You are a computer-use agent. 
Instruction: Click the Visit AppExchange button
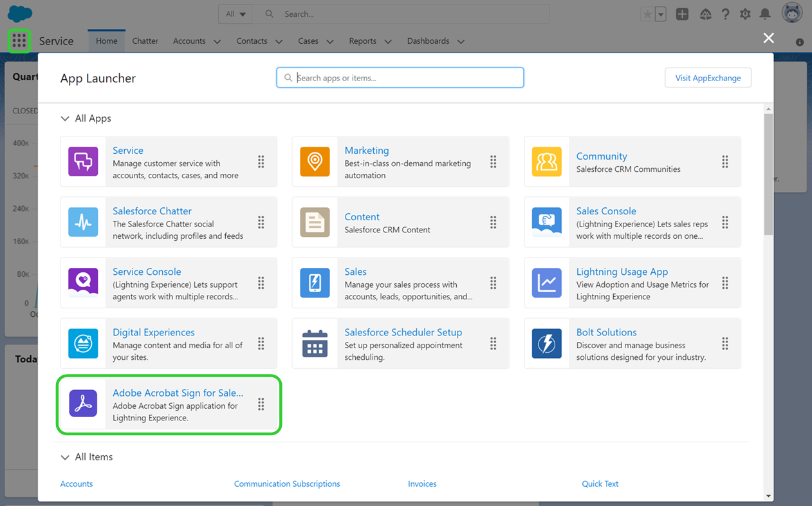click(708, 78)
